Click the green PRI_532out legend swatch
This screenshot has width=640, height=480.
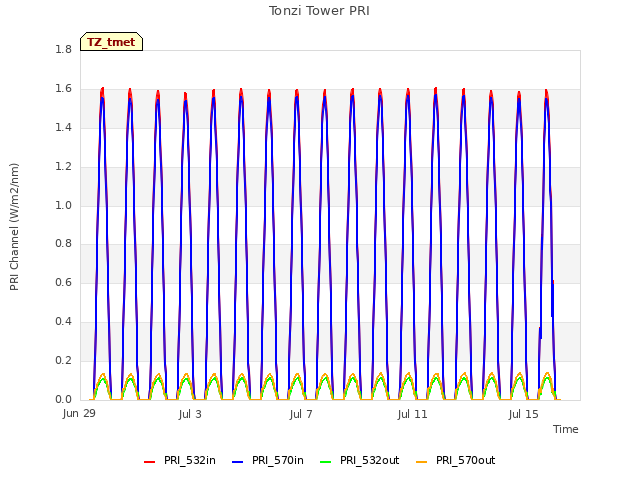click(x=326, y=462)
